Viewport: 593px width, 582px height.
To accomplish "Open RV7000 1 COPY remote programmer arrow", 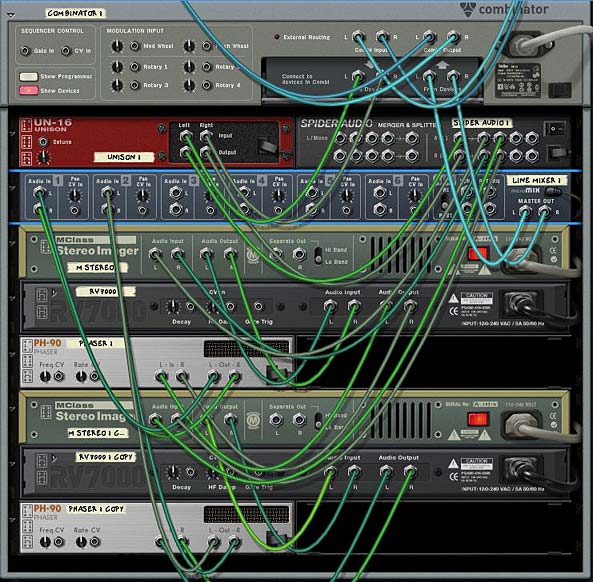I will tap(54, 458).
